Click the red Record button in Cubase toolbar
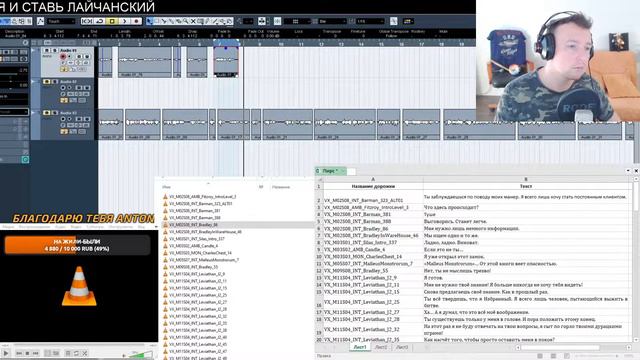This screenshot has width=640, height=360. 136,21
